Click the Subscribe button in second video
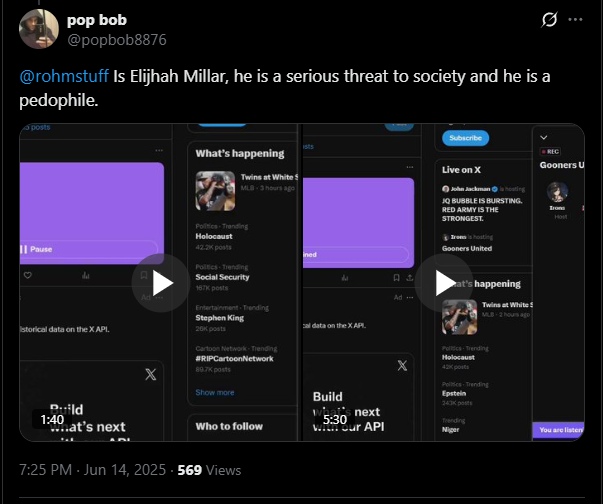Image resolution: width=603 pixels, height=504 pixels. coord(465,138)
